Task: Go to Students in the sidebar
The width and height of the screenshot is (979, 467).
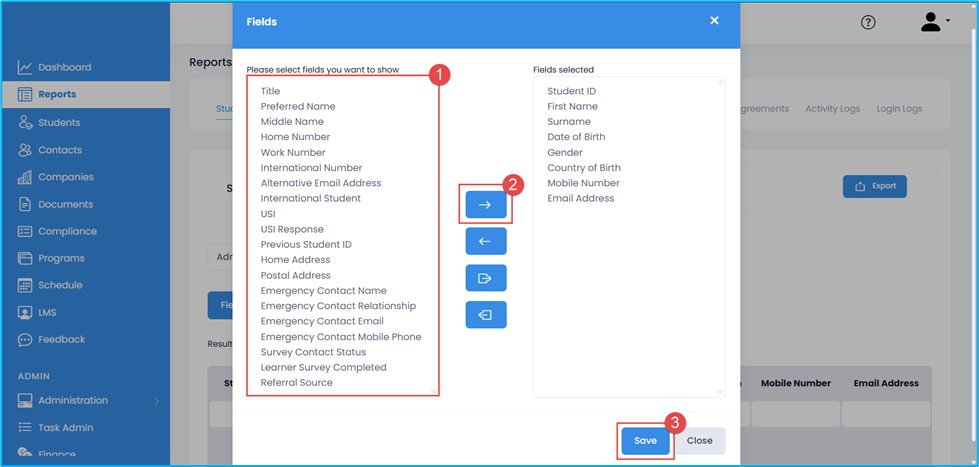Action: click(x=59, y=122)
